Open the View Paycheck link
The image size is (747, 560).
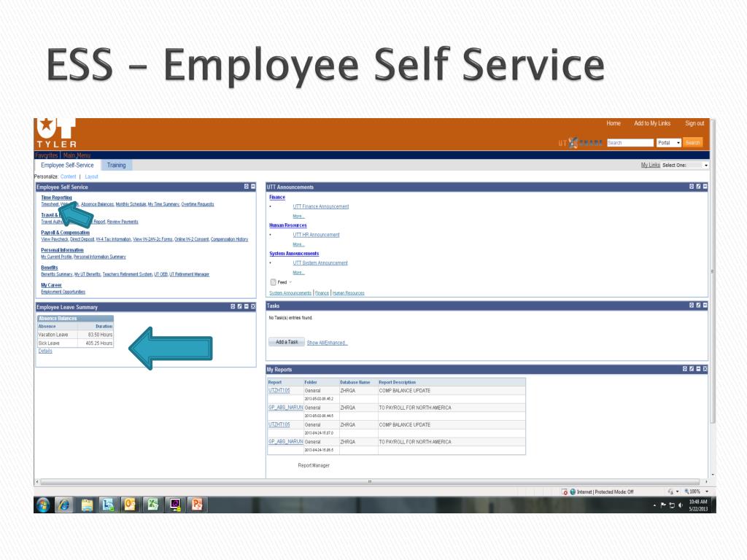(x=54, y=239)
